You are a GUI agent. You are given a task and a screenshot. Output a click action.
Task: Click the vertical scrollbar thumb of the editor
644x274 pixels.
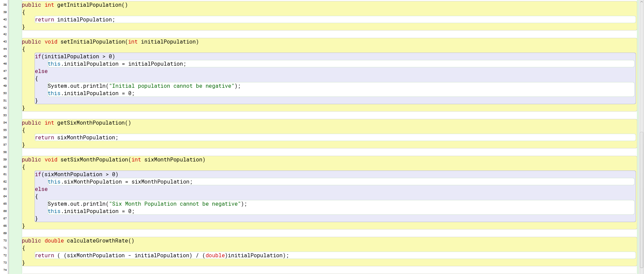[x=641, y=200]
